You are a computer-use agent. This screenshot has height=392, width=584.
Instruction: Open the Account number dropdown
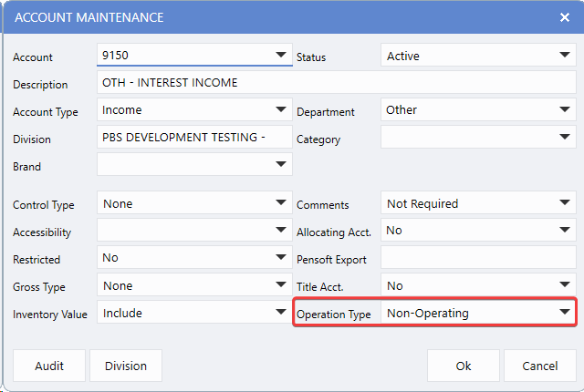(281, 56)
